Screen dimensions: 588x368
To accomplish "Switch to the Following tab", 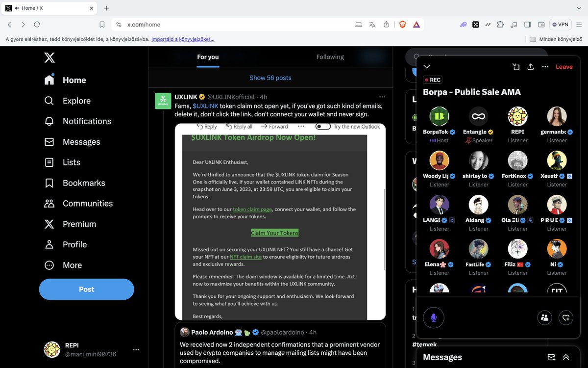I will click(330, 57).
